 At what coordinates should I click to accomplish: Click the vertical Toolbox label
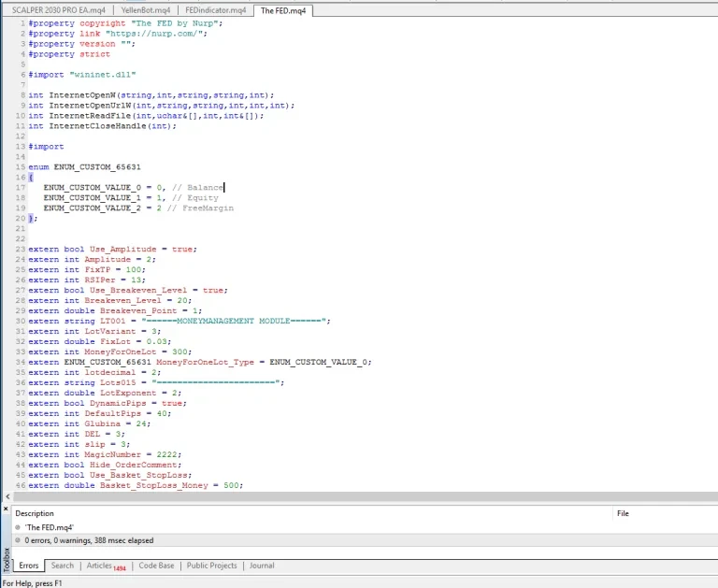(7, 560)
